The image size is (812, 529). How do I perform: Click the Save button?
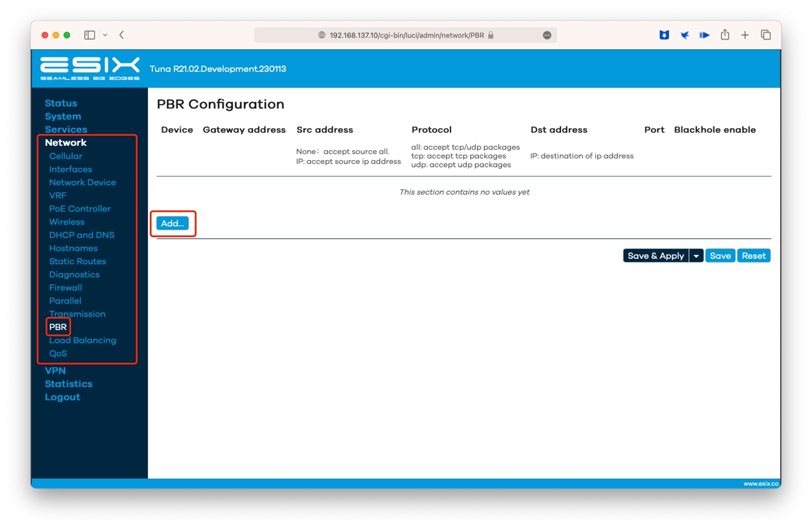[720, 256]
